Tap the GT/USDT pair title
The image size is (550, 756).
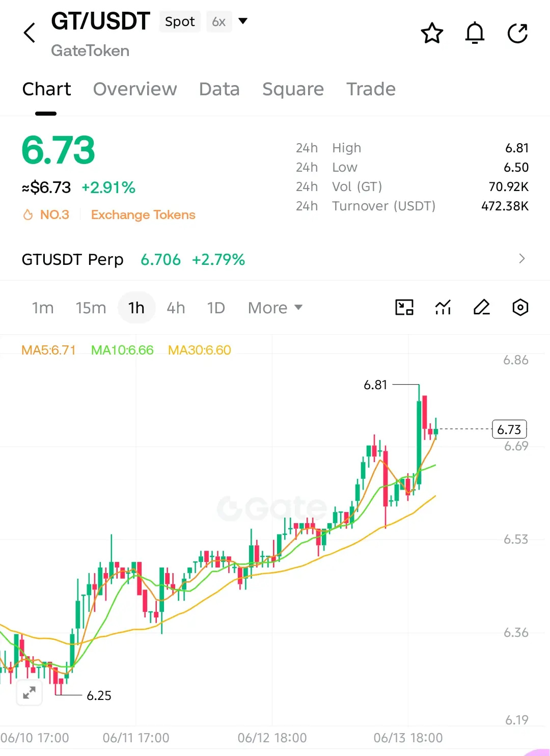click(x=100, y=21)
